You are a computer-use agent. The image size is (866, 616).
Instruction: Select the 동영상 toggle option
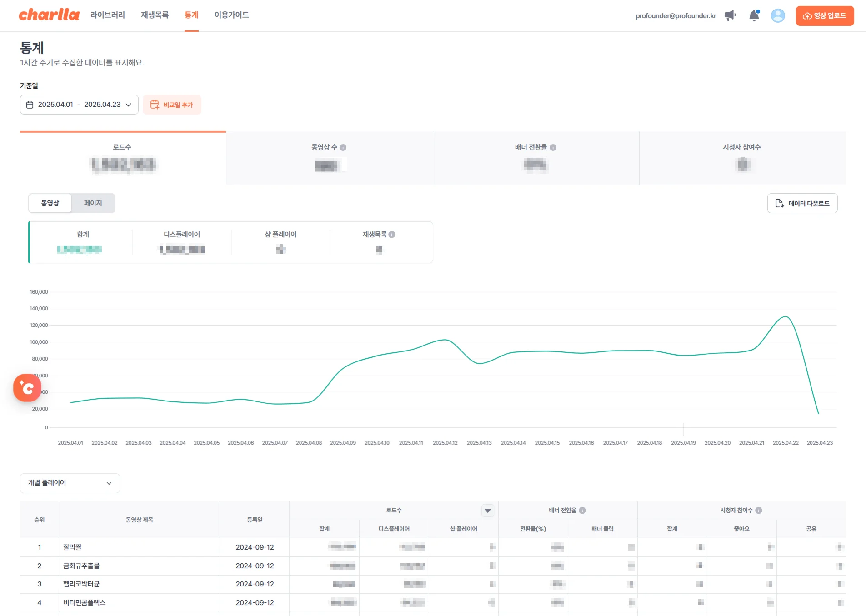pos(50,203)
